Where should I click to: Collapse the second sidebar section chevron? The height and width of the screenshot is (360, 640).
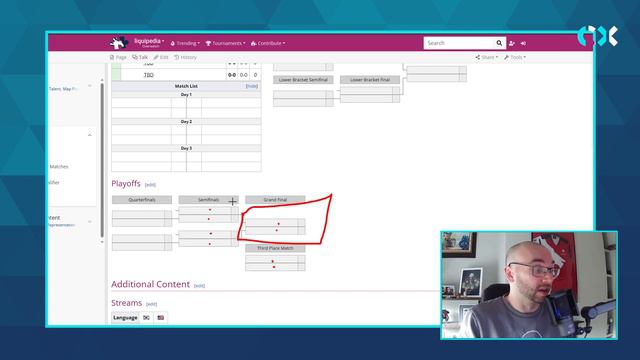pos(90,135)
